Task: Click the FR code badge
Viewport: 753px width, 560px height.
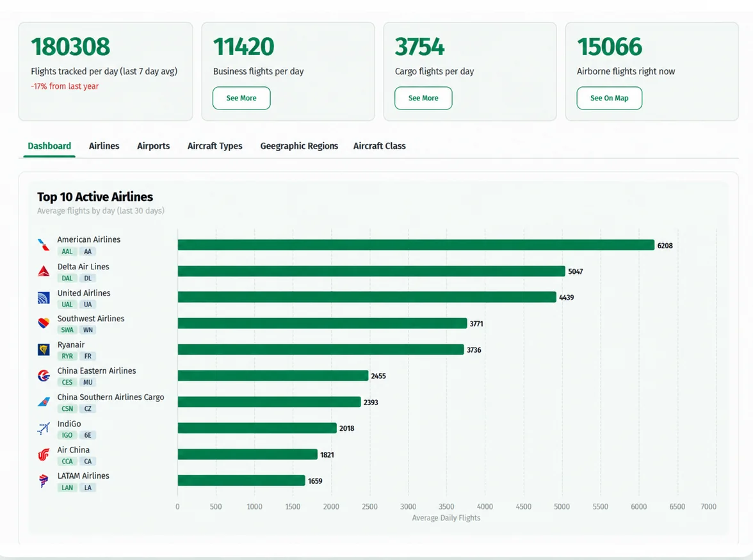Action: [x=88, y=356]
